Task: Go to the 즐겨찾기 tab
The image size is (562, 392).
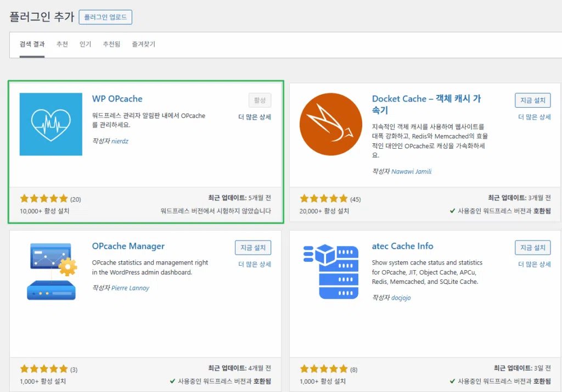Action: [x=143, y=44]
